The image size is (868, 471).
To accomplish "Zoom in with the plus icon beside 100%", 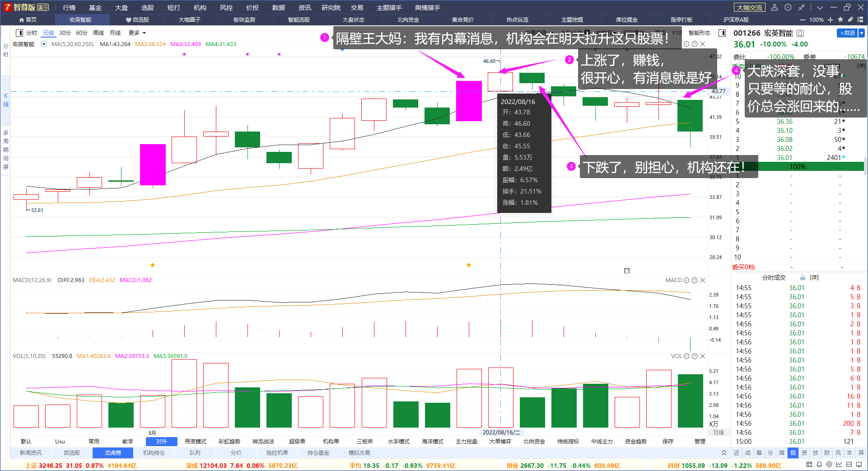I will 831,20.
